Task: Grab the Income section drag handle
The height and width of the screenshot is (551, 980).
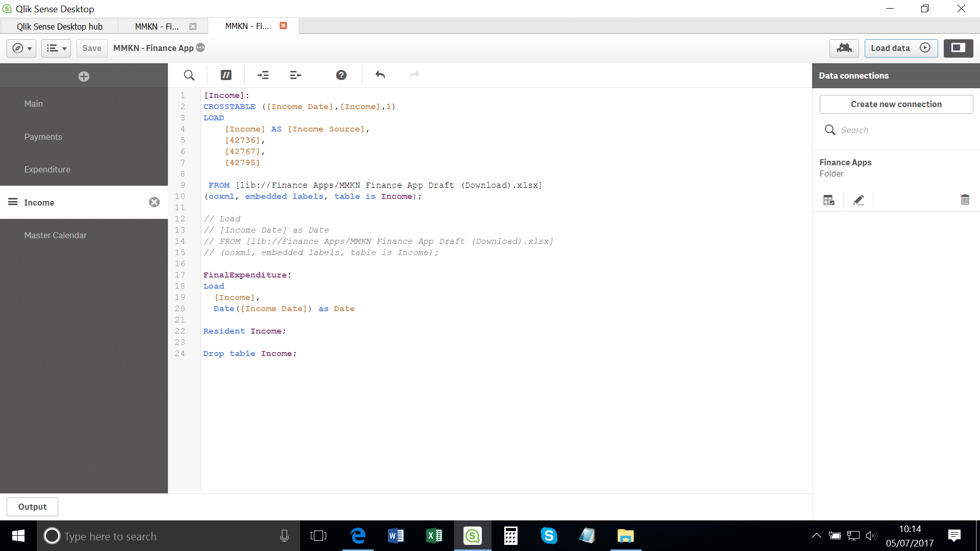Action: 13,202
